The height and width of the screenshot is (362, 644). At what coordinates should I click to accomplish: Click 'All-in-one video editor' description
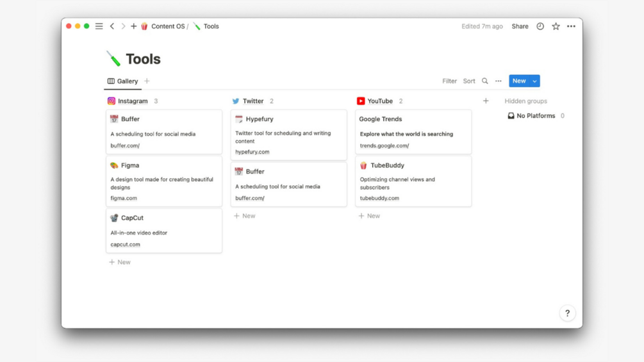[139, 233]
